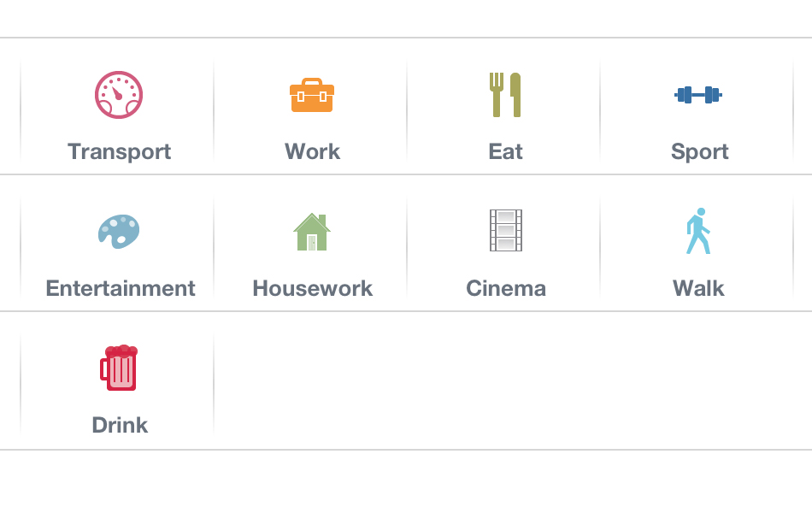Screen dimensions: 812x513
Task: Click the Transport text label
Action: 120,151
